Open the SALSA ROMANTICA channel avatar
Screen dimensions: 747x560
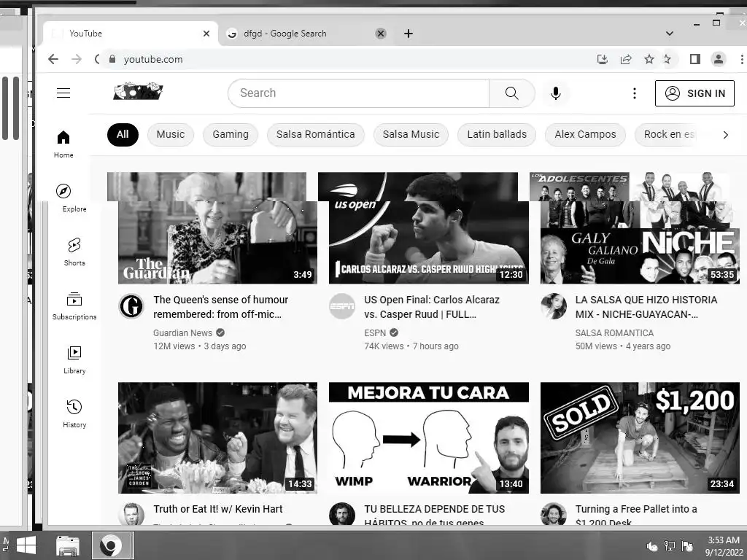(554, 306)
